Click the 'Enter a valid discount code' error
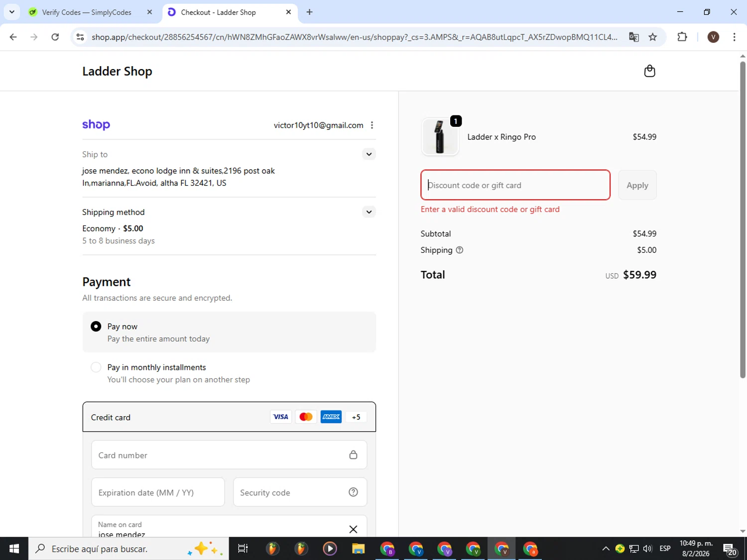The height and width of the screenshot is (560, 747). click(x=490, y=210)
